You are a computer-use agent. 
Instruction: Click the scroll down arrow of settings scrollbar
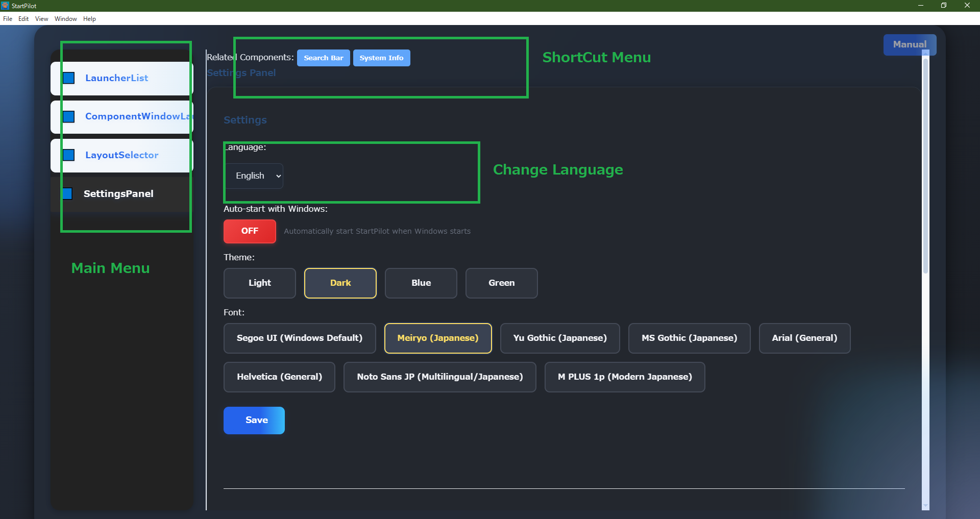[925, 506]
